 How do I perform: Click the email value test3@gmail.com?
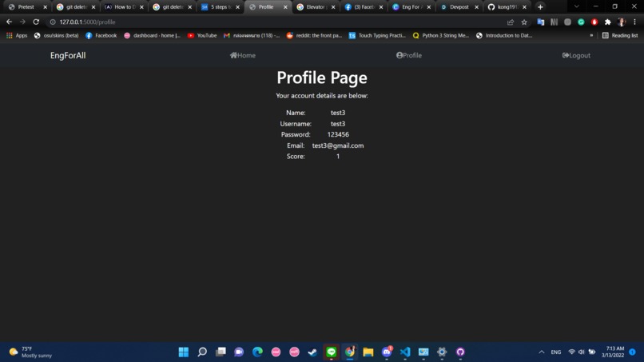[338, 145]
